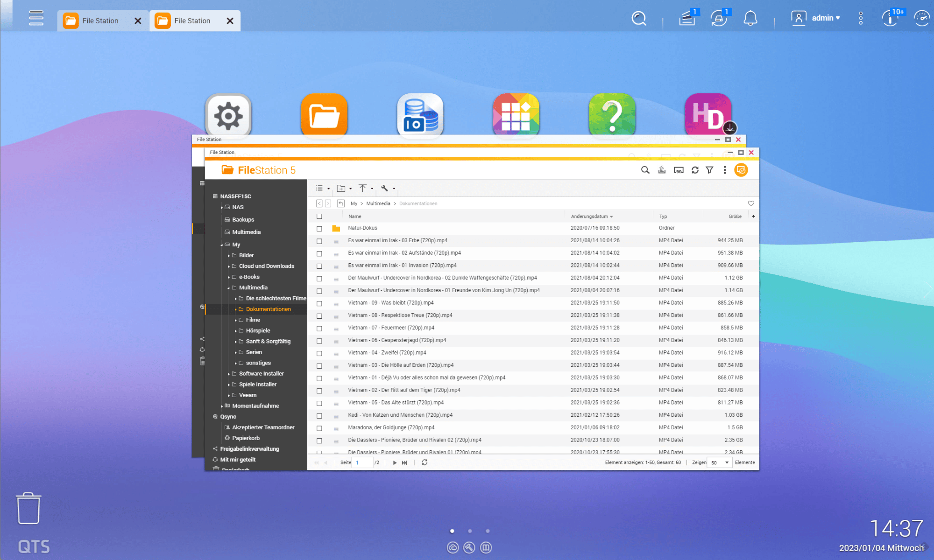The width and height of the screenshot is (934, 560).
Task: Go to next page arrow button
Action: (x=395, y=462)
